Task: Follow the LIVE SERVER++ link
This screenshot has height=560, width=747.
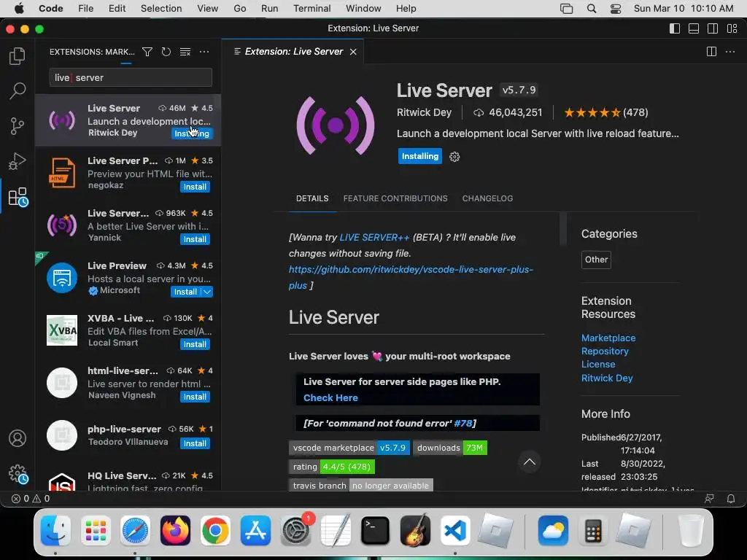Action: coord(374,237)
